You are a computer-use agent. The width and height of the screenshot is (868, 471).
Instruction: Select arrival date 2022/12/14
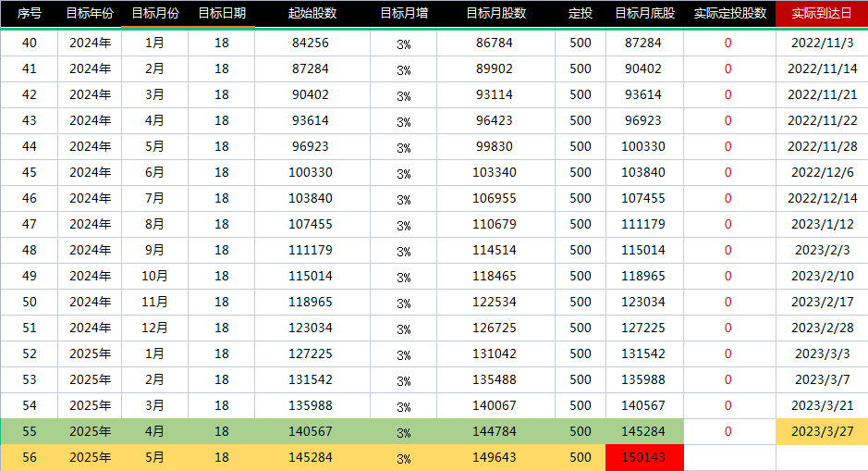[x=822, y=198]
